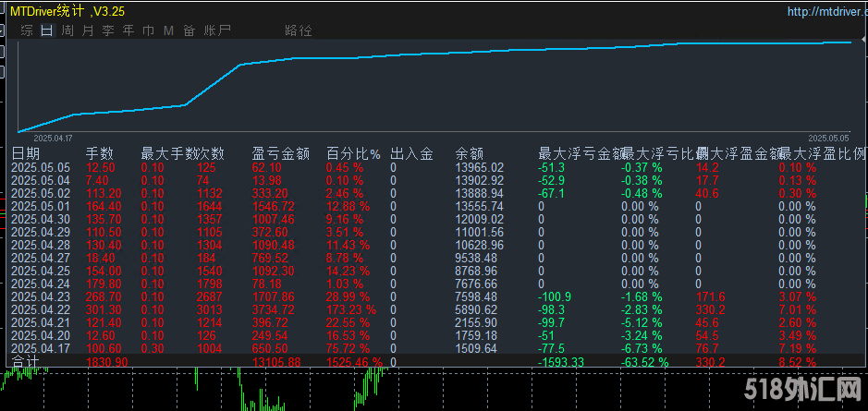Screen dimensions: 868x411
Task: Select the 2025.04.22 date row
Action: pyautogui.click(x=41, y=309)
